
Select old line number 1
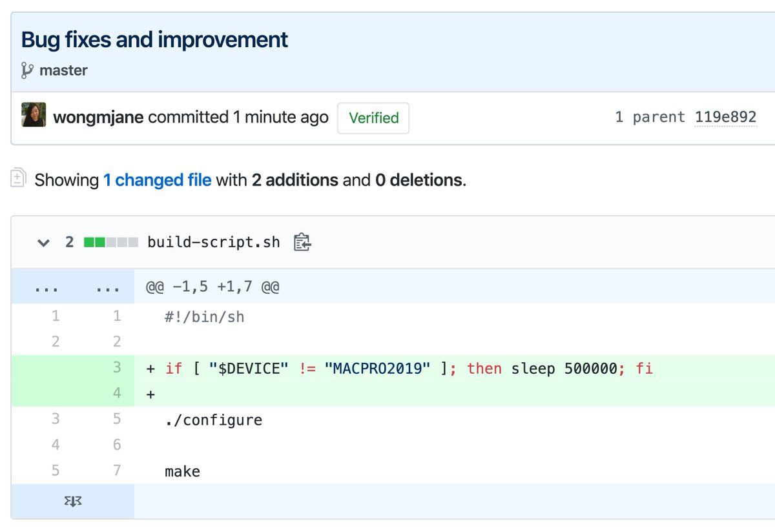[x=56, y=316]
